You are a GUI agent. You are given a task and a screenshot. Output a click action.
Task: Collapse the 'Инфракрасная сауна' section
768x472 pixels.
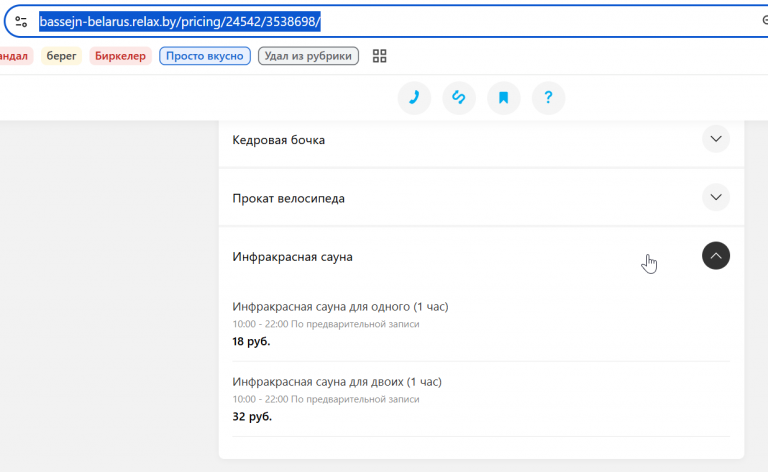(716, 256)
